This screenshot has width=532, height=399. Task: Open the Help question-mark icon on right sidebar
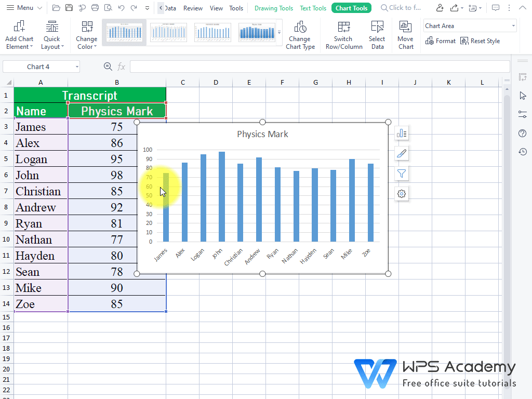[523, 133]
